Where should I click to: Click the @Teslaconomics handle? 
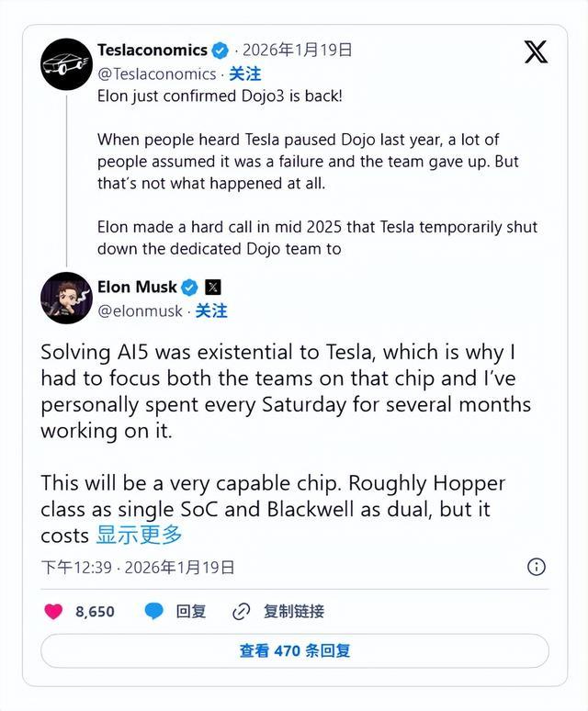pos(156,73)
